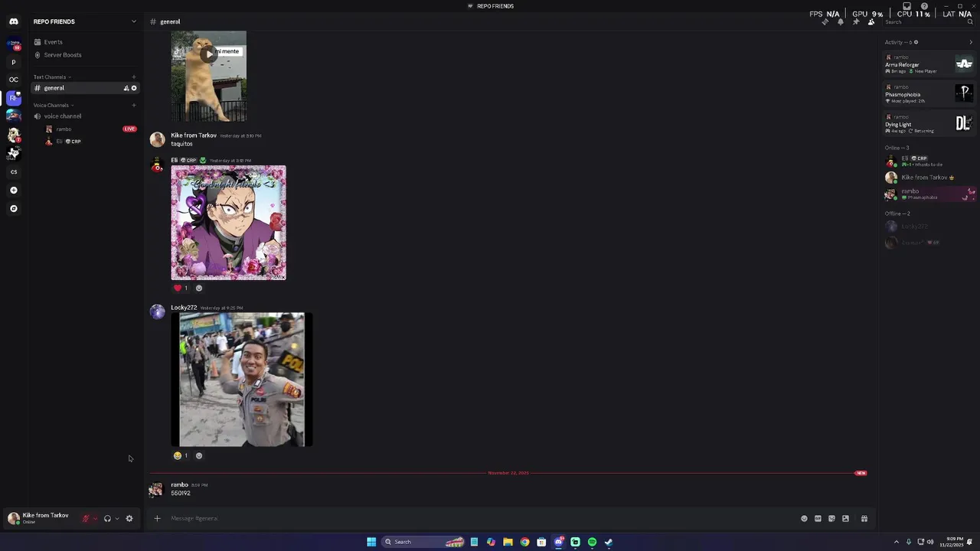Viewport: 980px width, 551px height.
Task: Open the Arma Reforger activity card
Action: (x=929, y=64)
